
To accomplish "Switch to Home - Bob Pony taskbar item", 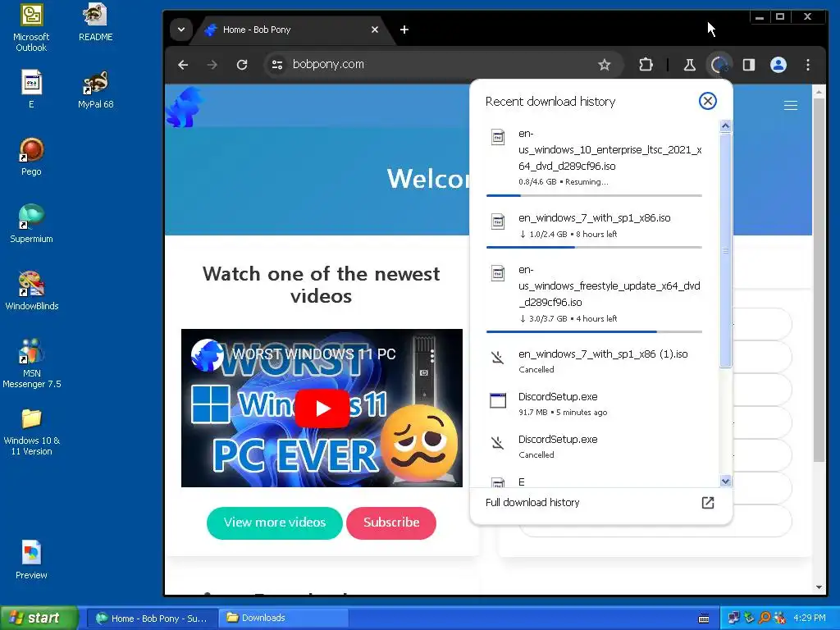I will [x=152, y=619].
